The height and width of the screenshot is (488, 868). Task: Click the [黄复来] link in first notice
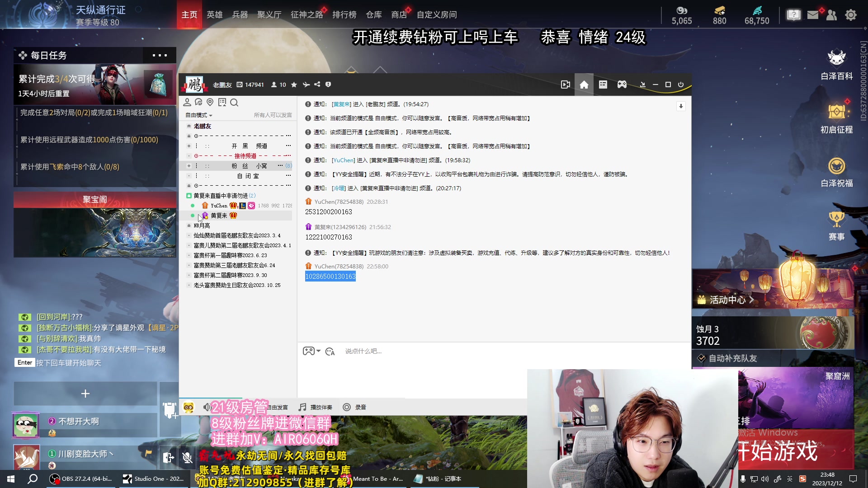[x=341, y=104]
